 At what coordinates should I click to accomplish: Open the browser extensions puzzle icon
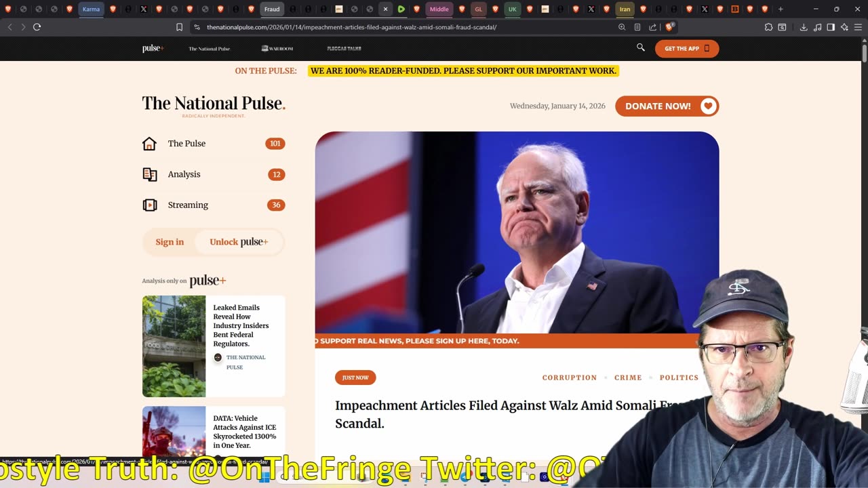pyautogui.click(x=768, y=27)
